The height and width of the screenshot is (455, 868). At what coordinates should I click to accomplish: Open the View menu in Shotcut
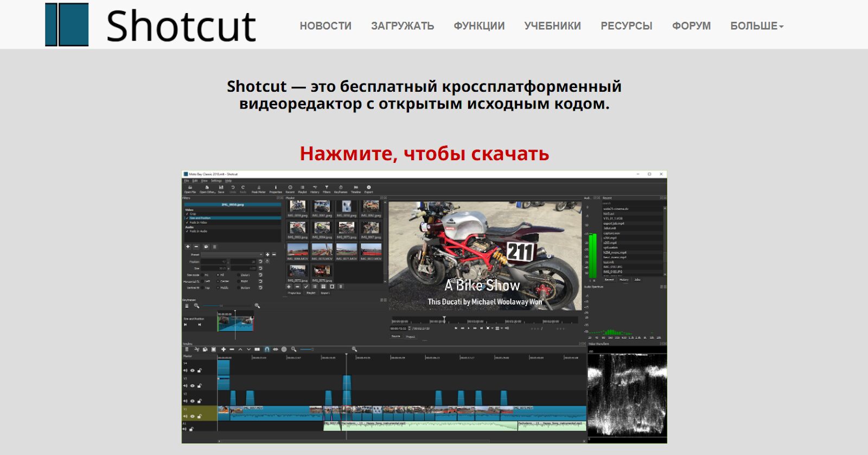pyautogui.click(x=205, y=181)
